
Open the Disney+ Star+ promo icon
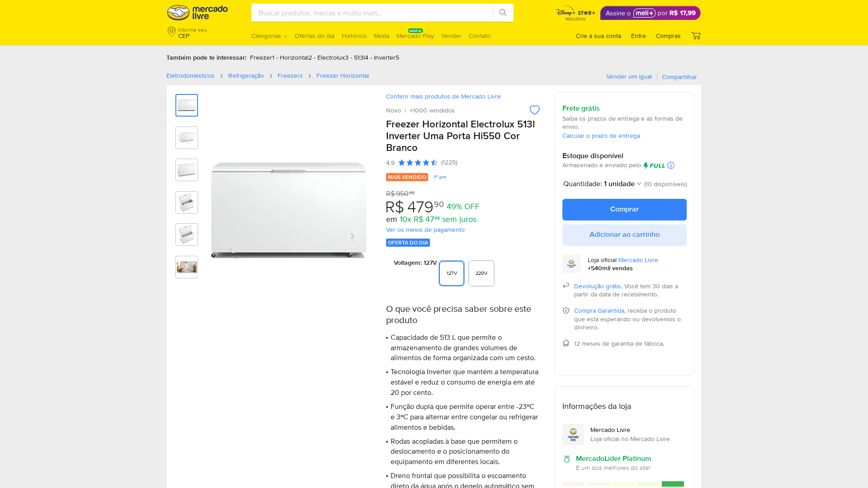pyautogui.click(x=576, y=13)
